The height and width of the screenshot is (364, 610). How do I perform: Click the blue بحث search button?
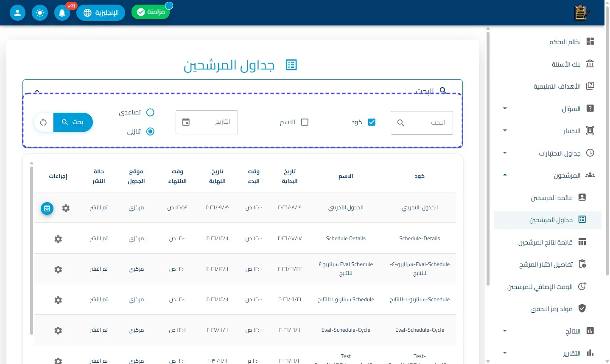[x=73, y=122]
